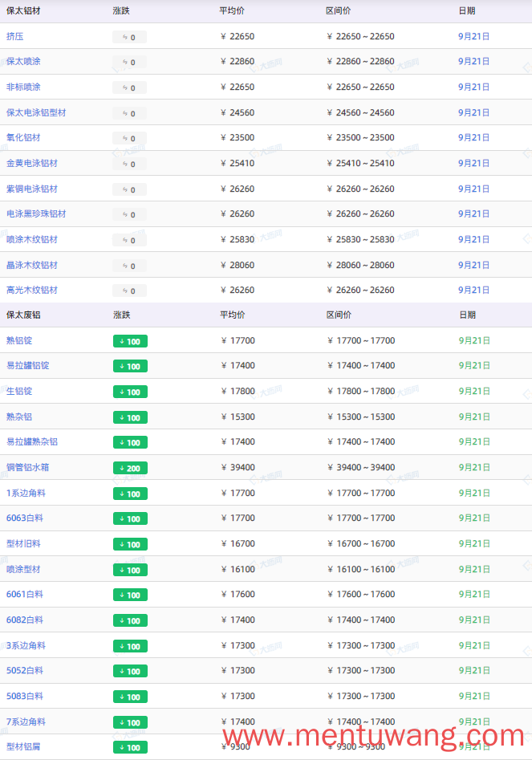Click the 0 change badge for 保太喷涂
Image resolution: width=532 pixels, height=760 pixels.
click(129, 63)
